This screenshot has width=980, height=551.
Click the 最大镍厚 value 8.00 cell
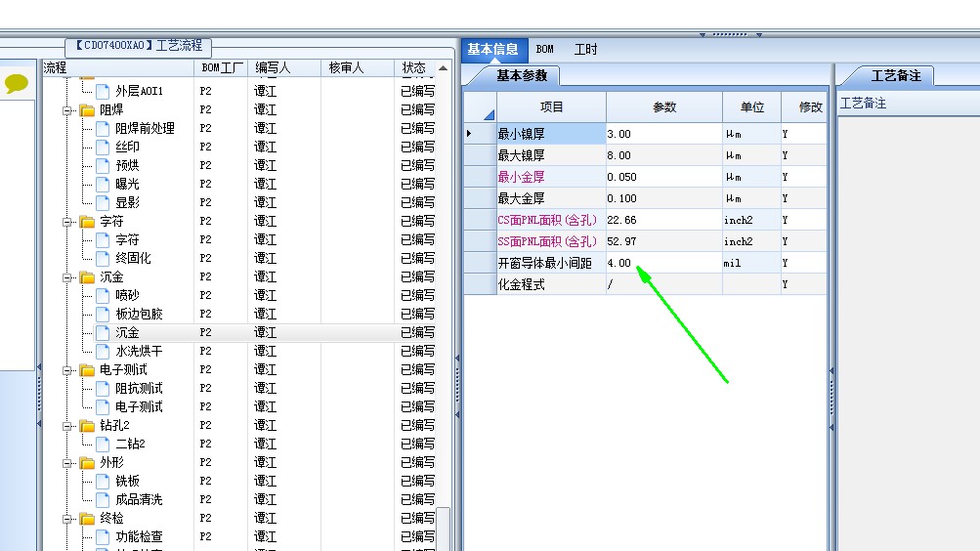664,155
